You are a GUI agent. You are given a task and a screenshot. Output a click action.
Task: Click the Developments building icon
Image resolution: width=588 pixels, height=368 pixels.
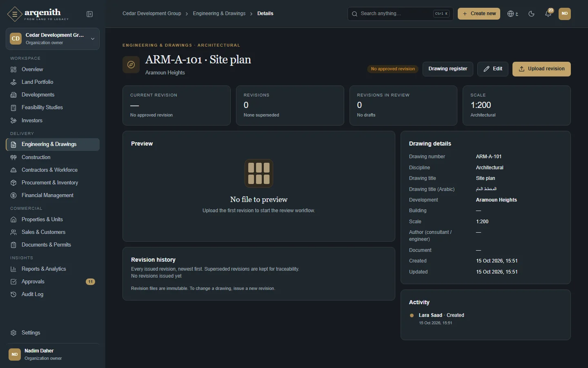coord(13,95)
